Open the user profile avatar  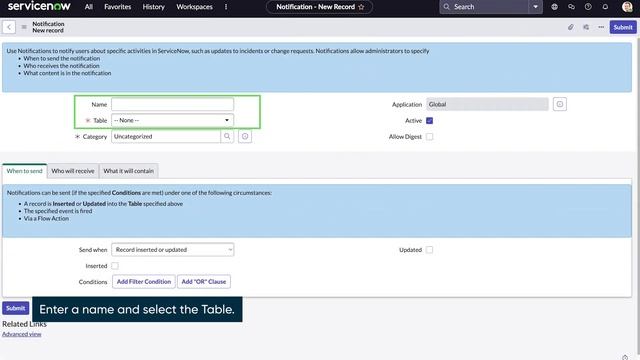coord(627,7)
